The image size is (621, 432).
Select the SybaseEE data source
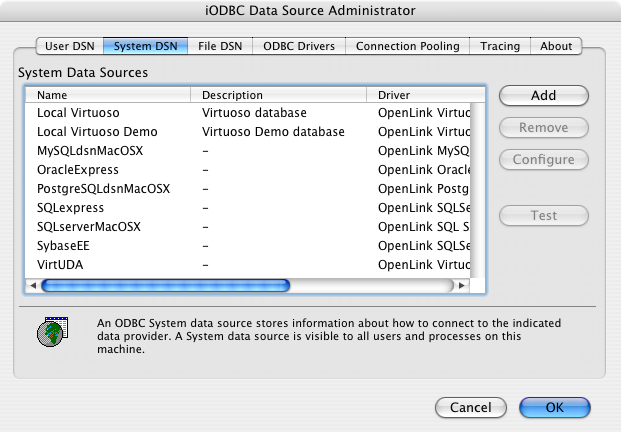point(248,246)
